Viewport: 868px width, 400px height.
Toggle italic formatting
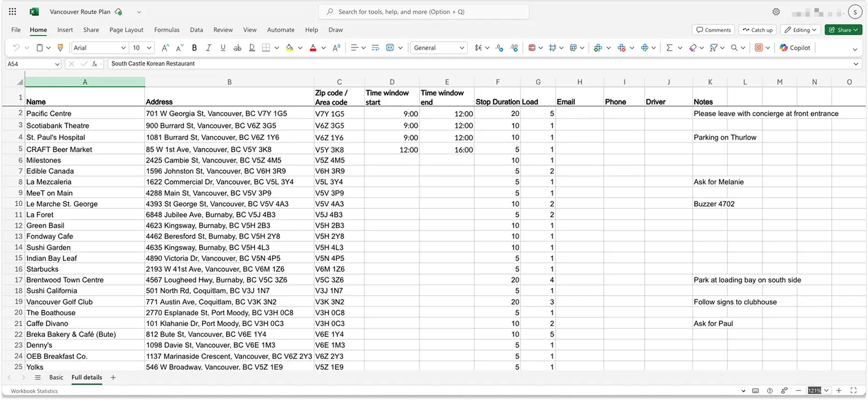208,48
